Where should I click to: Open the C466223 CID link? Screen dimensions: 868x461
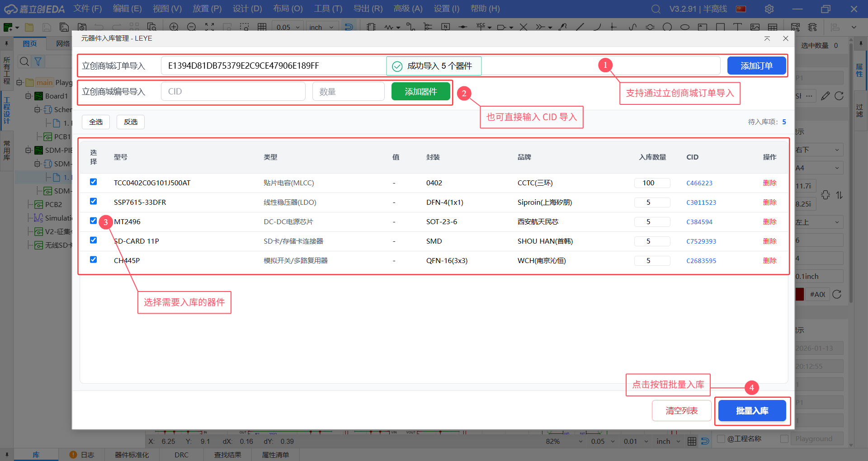699,183
